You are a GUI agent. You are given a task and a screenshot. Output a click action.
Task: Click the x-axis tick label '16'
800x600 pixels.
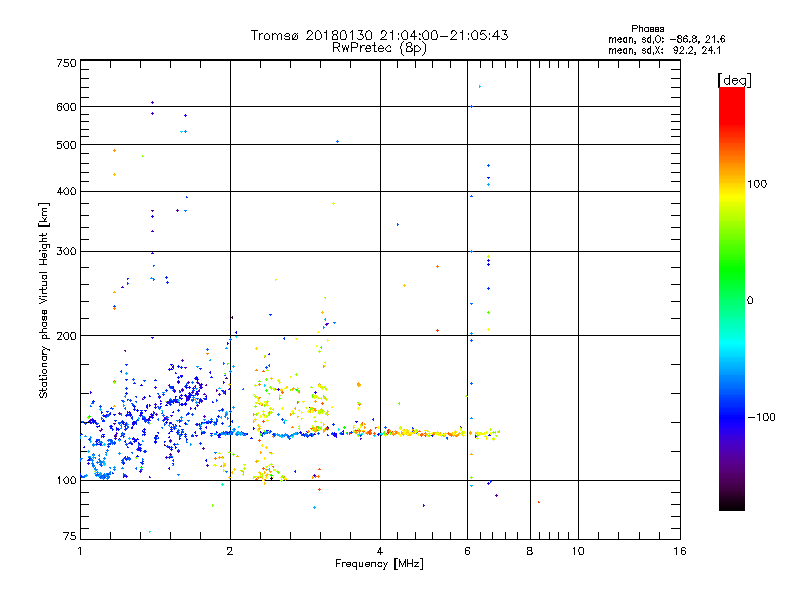pyautogui.click(x=680, y=551)
